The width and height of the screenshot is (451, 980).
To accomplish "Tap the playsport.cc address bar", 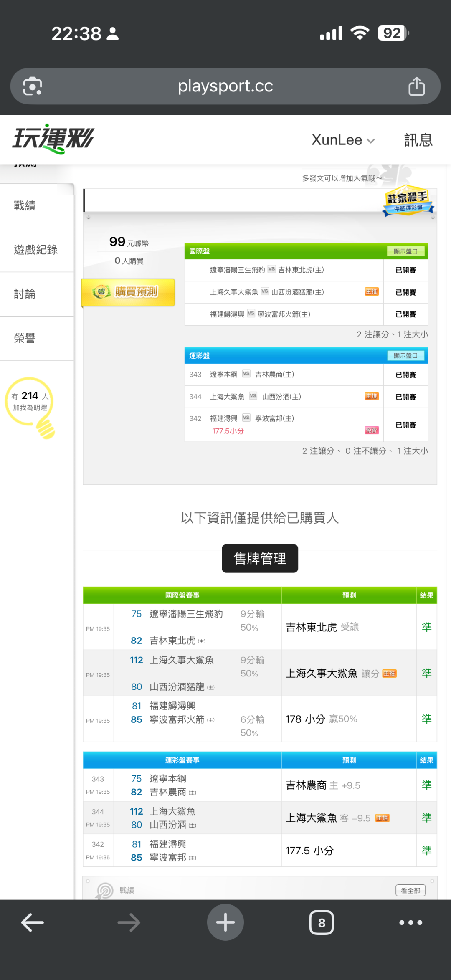I will coord(225,86).
